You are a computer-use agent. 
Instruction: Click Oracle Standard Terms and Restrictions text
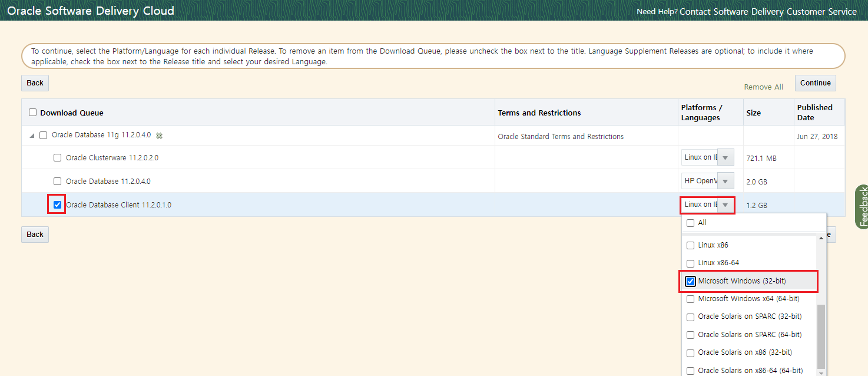(x=561, y=136)
